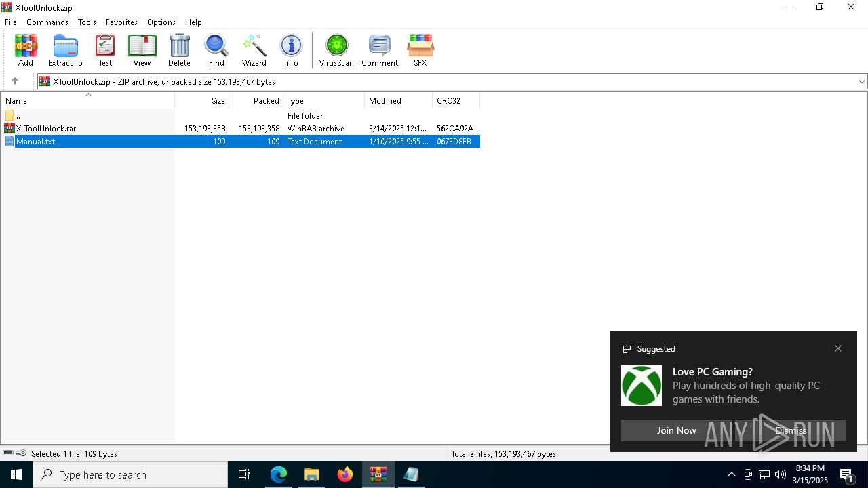868x488 pixels.
Task: Click the volume speaker tray icon
Action: (781, 474)
